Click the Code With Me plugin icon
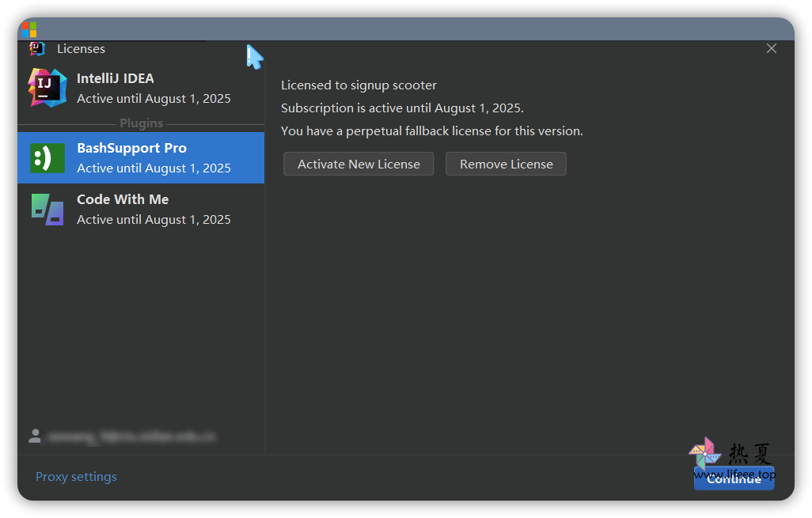The width and height of the screenshot is (812, 518). pyautogui.click(x=47, y=210)
